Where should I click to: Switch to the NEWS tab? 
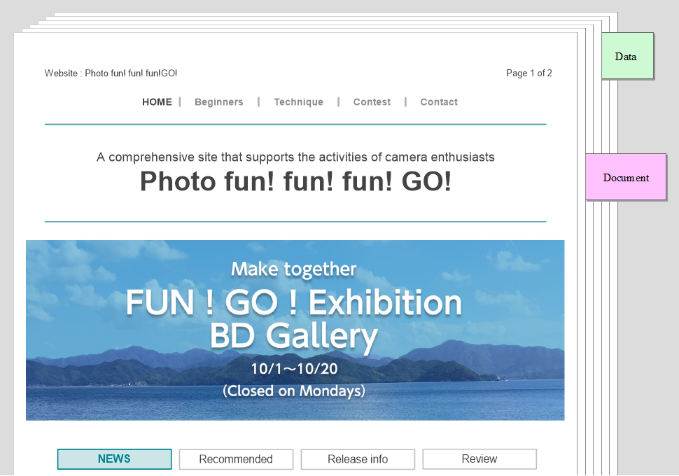(114, 459)
